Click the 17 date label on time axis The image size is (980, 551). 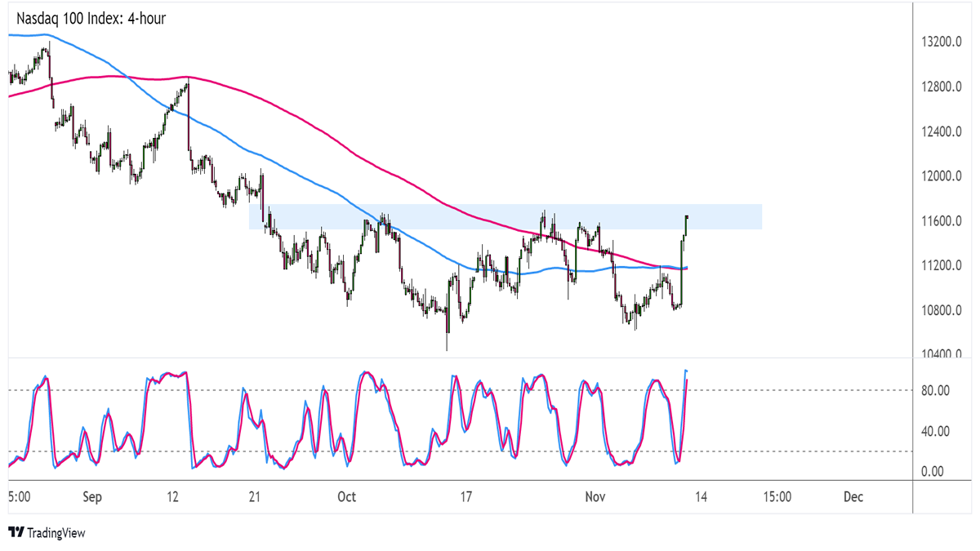[465, 496]
